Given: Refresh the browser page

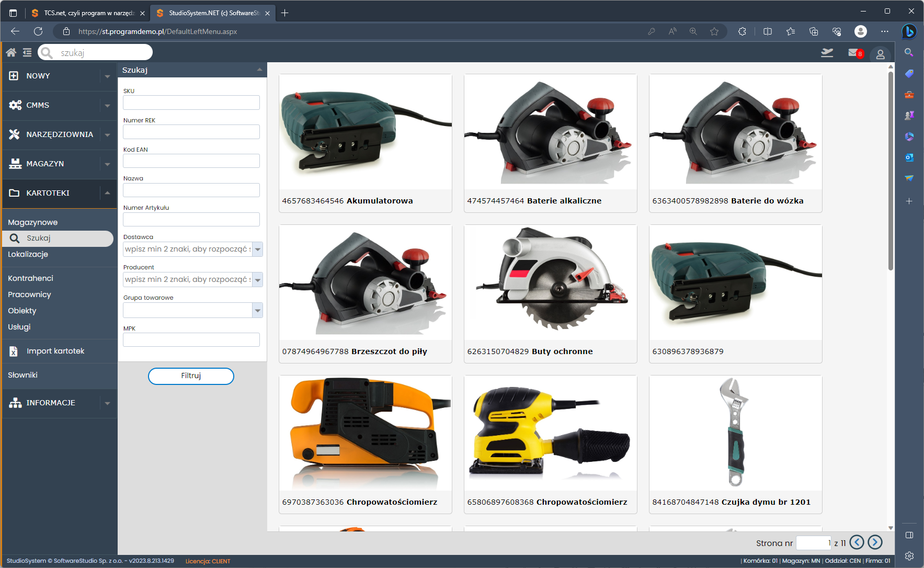Looking at the screenshot, I should [38, 31].
